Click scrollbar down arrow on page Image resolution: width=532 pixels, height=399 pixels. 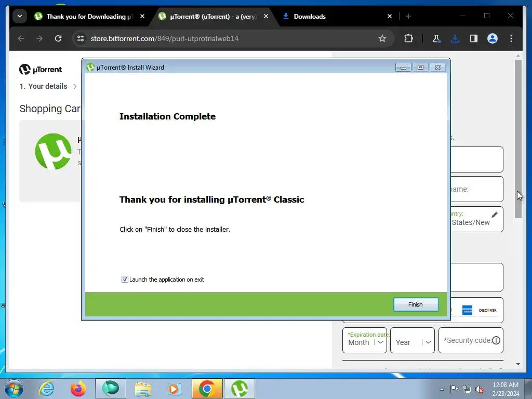(518, 364)
